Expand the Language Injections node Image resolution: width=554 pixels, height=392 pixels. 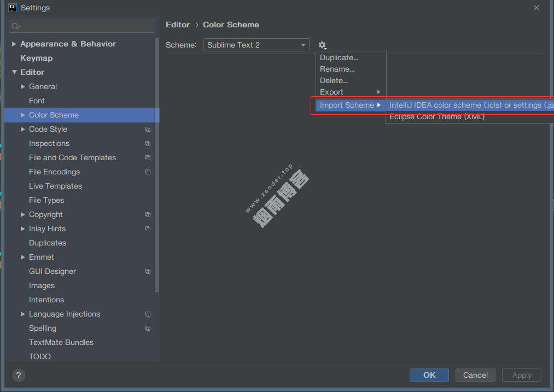coord(23,314)
